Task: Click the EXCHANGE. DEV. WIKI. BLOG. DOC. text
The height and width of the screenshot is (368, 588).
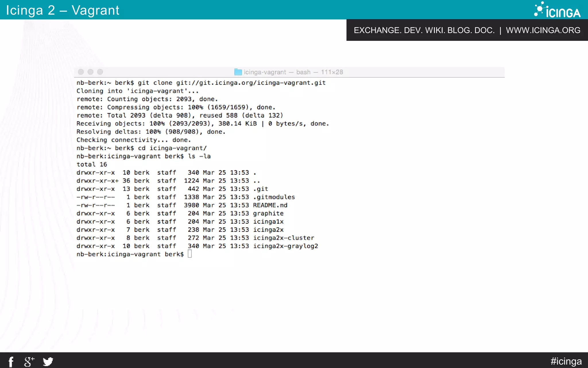Action: pyautogui.click(x=424, y=30)
